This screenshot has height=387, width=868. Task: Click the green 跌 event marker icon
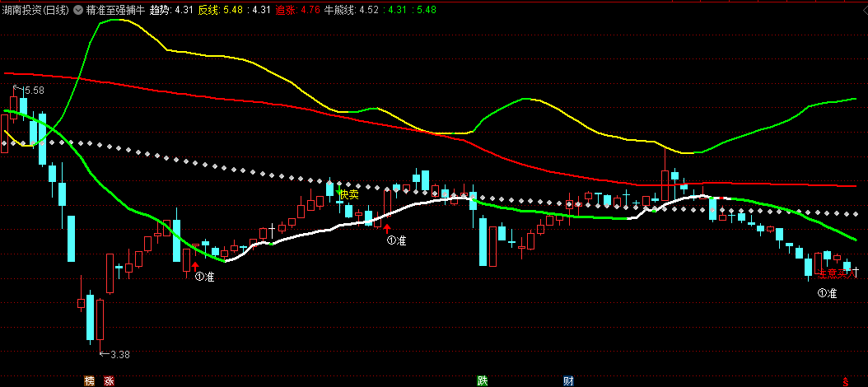coord(483,381)
